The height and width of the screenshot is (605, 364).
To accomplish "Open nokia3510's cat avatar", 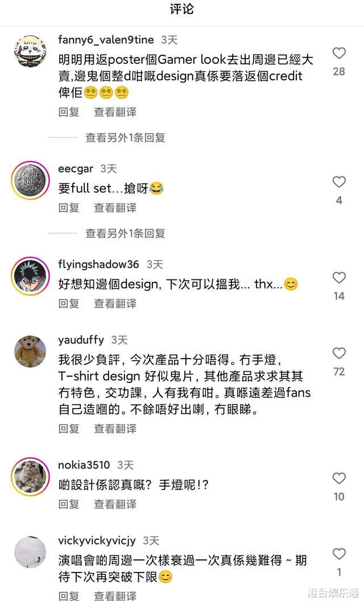I will (30, 476).
